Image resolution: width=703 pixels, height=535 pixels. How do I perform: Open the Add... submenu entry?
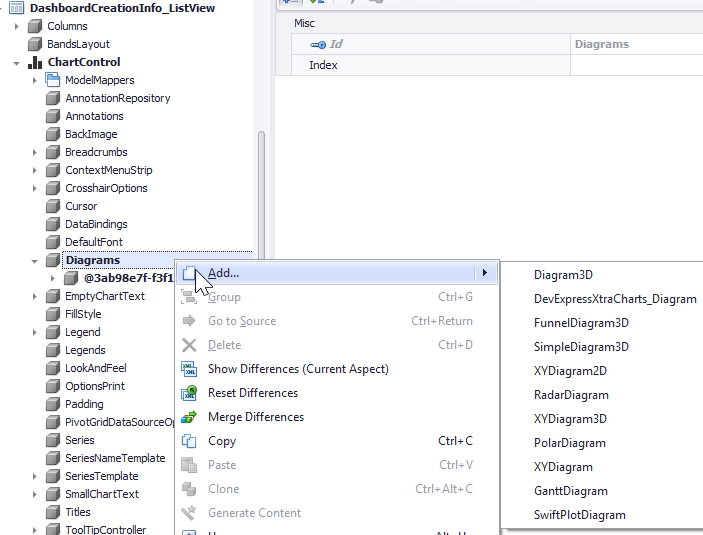[337, 273]
